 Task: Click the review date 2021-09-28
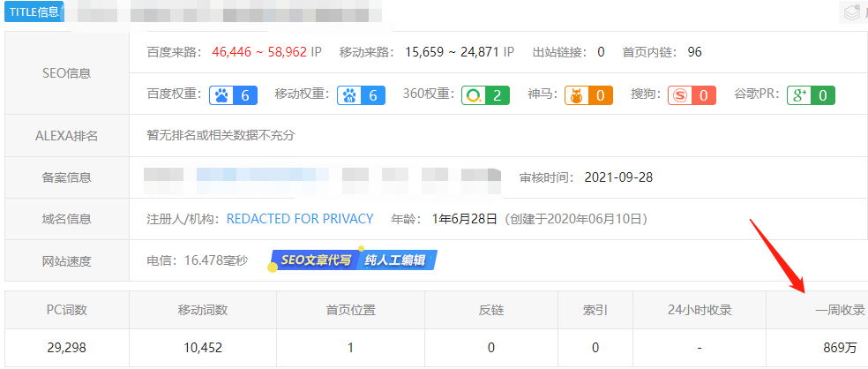tap(618, 177)
